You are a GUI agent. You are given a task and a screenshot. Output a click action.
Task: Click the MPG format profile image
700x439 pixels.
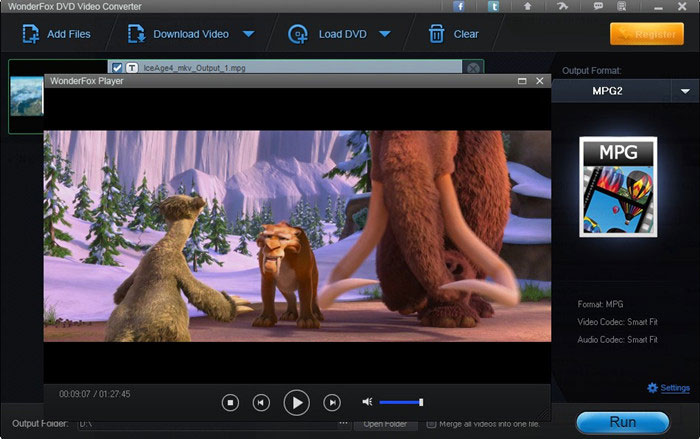(618, 187)
